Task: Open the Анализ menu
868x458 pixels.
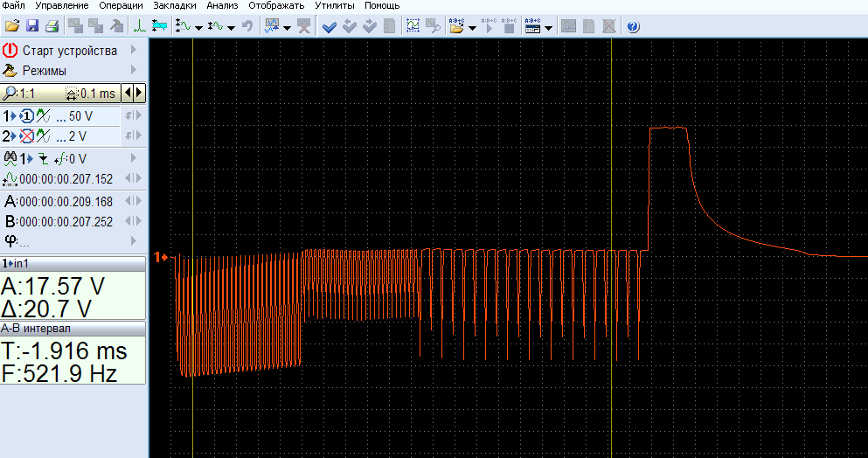Action: [222, 5]
